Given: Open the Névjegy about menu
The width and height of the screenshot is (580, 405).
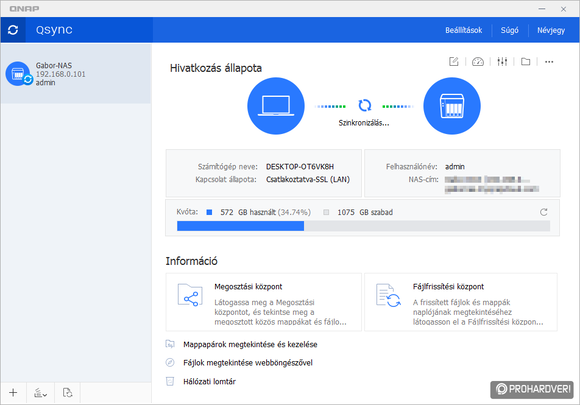Looking at the screenshot, I should pyautogui.click(x=551, y=30).
